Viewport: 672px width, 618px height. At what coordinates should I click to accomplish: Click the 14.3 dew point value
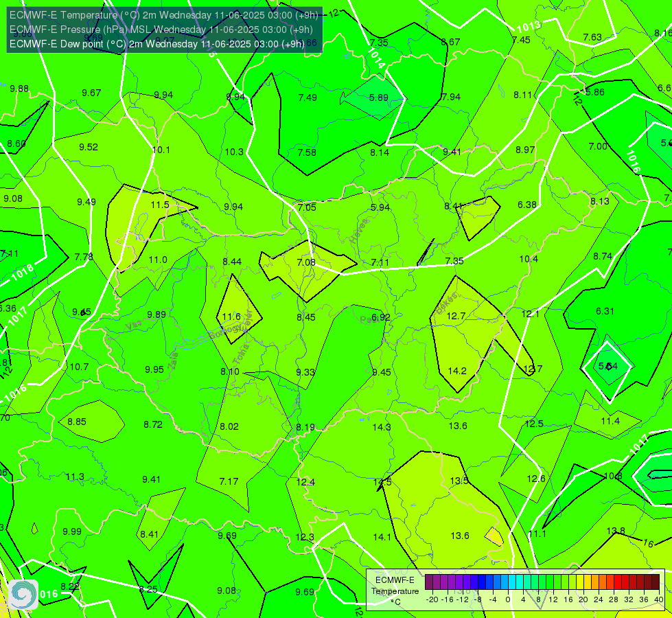[382, 427]
